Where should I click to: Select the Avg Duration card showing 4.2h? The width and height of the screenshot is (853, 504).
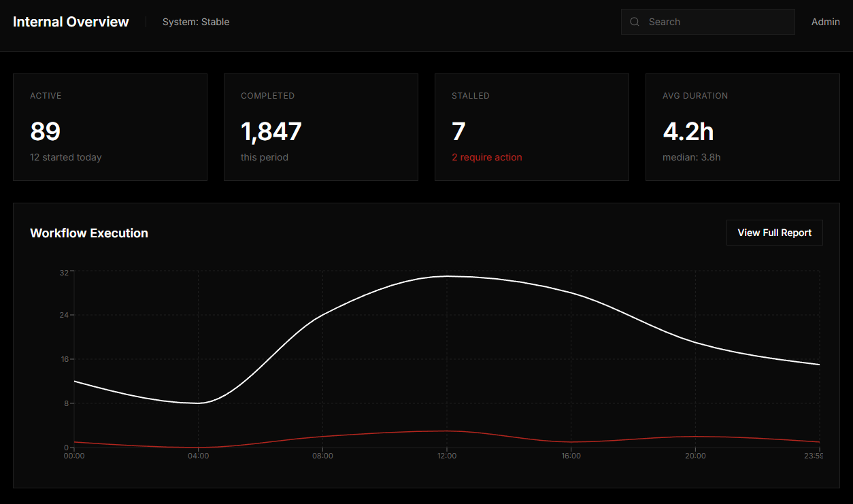tap(743, 127)
